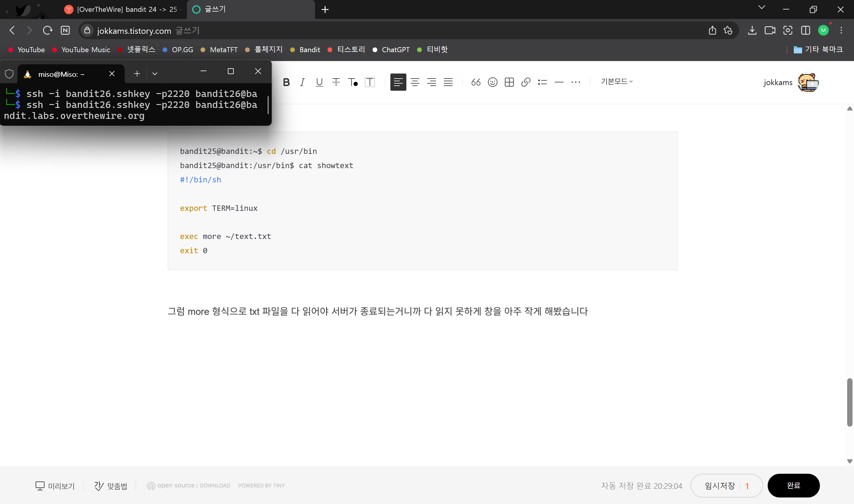
Task: Center-align the text
Action: click(x=415, y=82)
